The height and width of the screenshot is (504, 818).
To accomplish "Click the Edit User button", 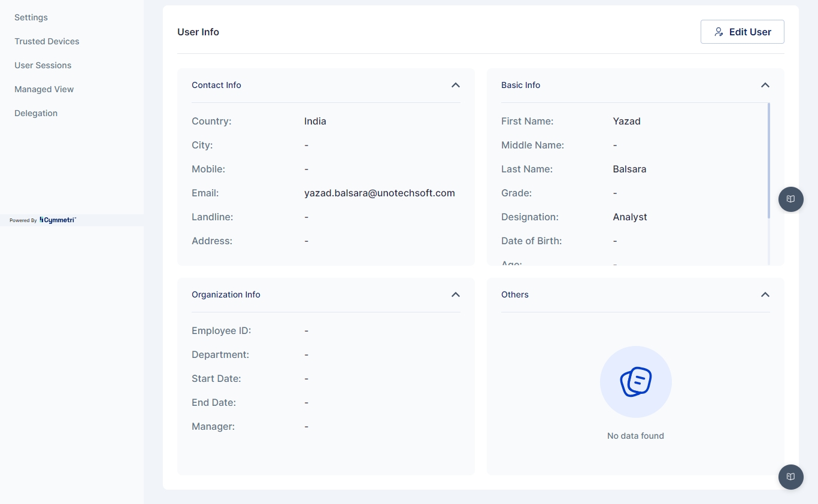I will (x=742, y=32).
